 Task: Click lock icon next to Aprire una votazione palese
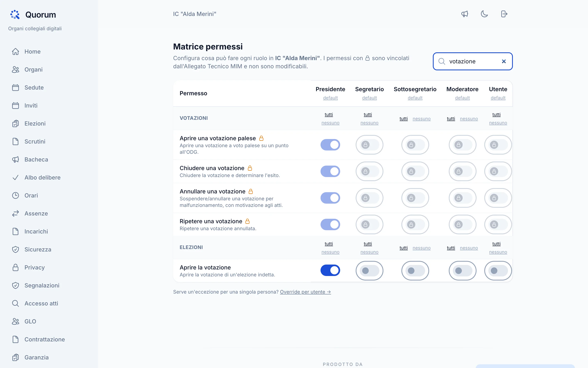tap(262, 138)
